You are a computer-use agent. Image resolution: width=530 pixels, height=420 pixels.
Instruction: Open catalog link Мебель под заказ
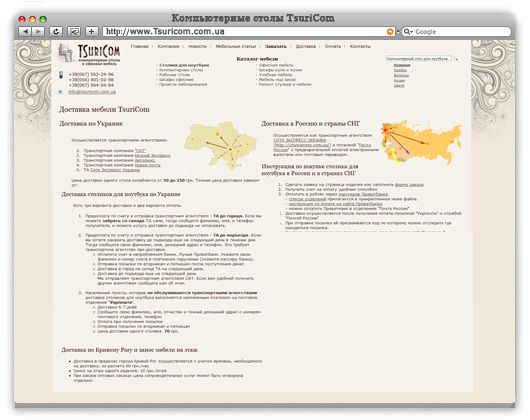(x=277, y=79)
